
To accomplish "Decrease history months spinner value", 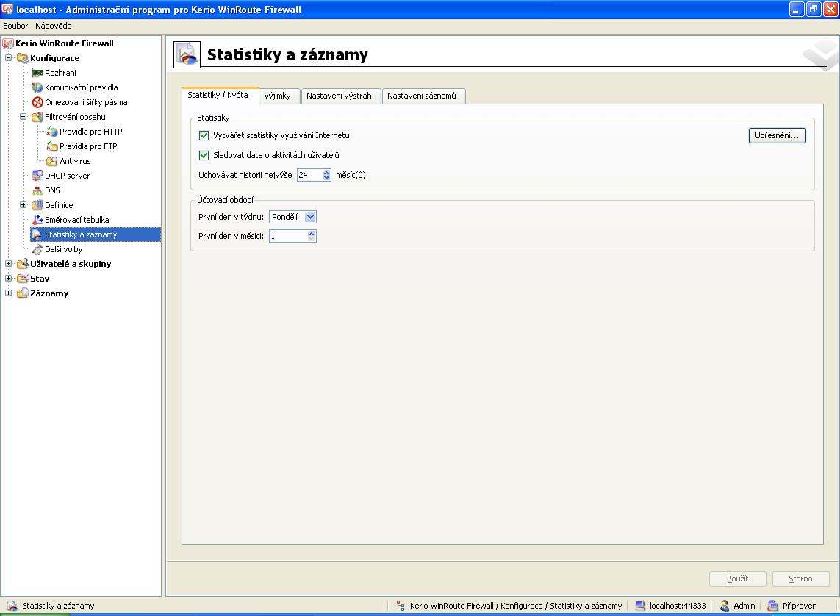I will [x=327, y=178].
